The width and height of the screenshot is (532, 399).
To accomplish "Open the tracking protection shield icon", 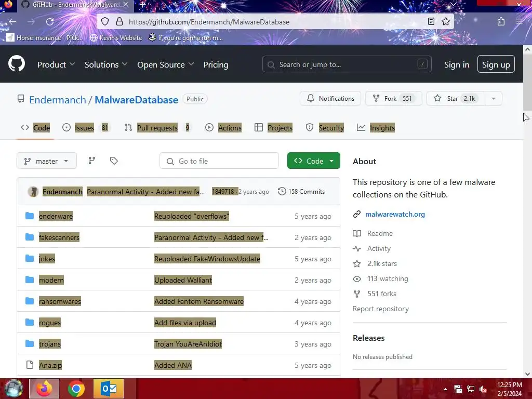I will (x=105, y=22).
